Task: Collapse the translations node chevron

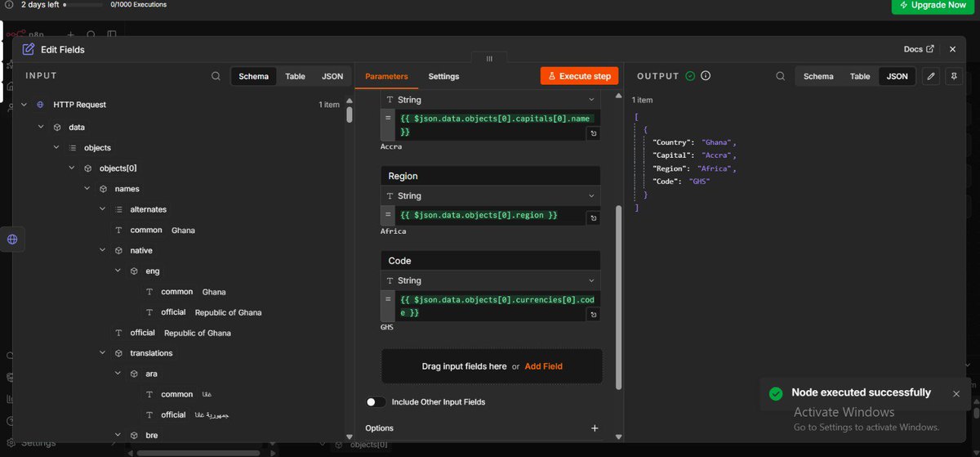Action: (103, 353)
